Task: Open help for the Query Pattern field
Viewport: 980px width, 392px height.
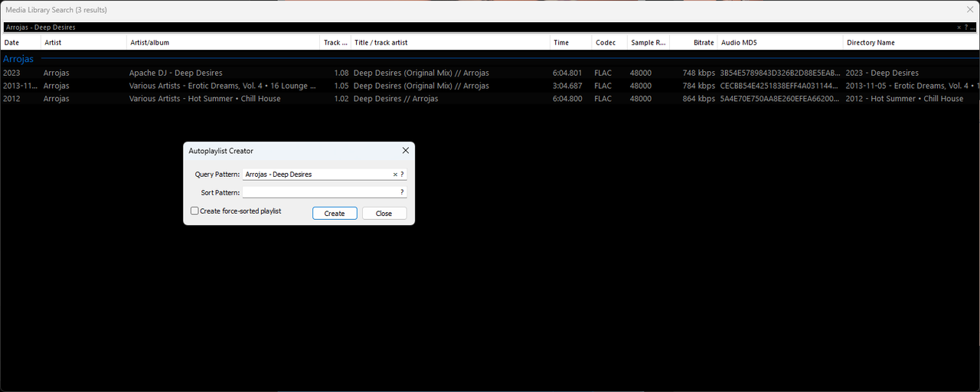Action: pyautogui.click(x=402, y=175)
